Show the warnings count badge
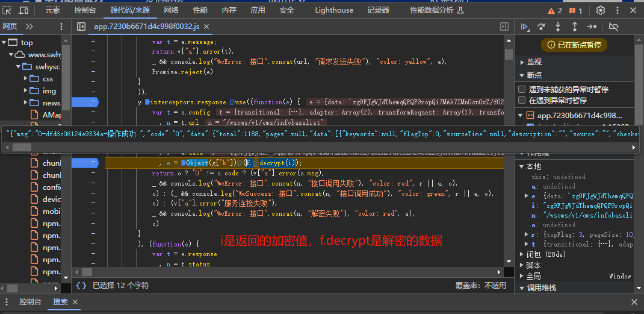The image size is (644, 314). (554, 10)
